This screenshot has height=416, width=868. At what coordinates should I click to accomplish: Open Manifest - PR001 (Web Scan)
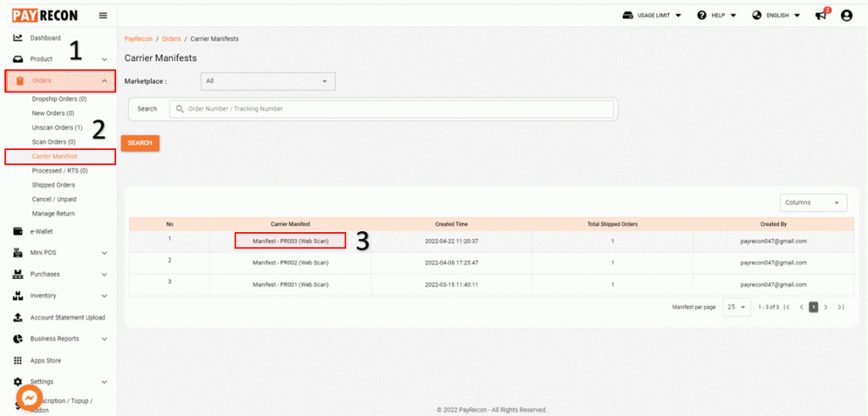291,285
